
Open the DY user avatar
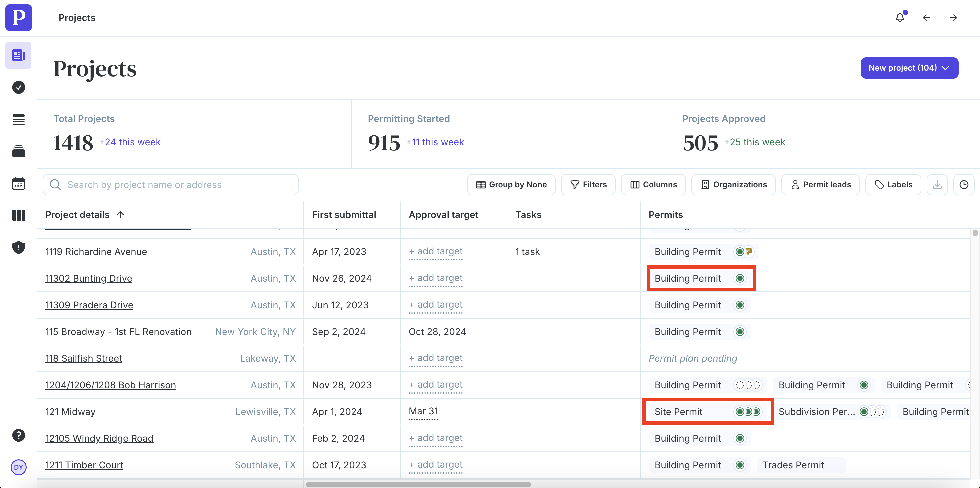(x=18, y=467)
